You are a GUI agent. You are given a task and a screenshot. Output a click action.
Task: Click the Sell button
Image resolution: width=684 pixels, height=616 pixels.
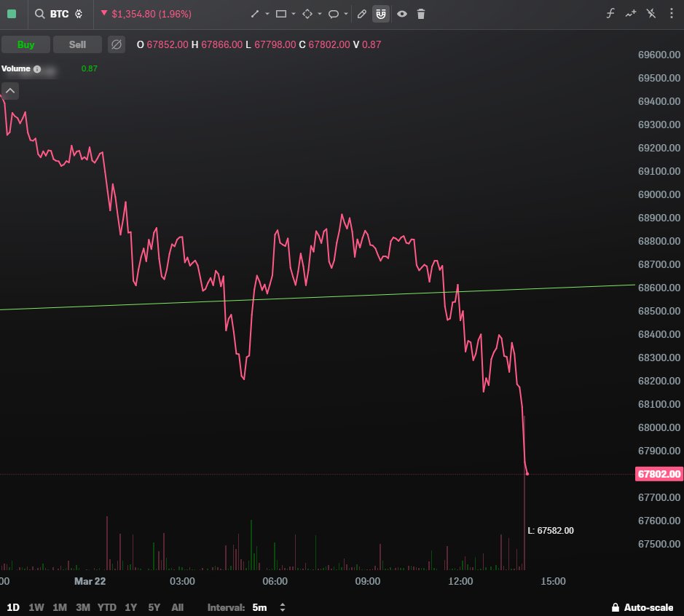[77, 44]
